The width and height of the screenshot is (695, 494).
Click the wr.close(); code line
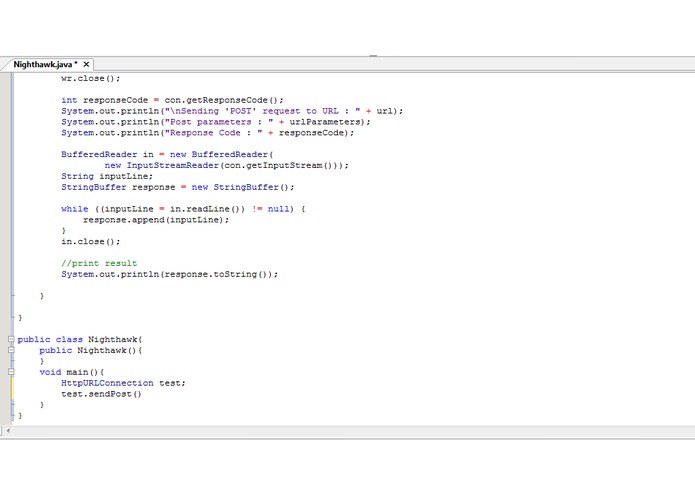tap(91, 78)
